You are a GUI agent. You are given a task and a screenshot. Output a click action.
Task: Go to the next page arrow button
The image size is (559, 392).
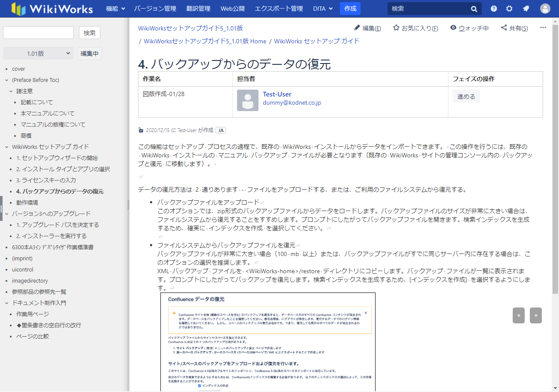point(535,315)
